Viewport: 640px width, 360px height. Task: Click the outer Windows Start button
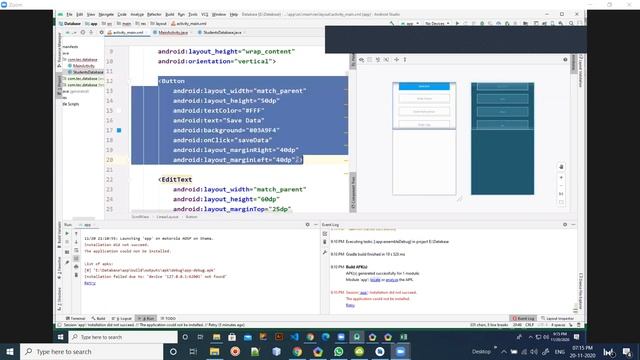click(x=10, y=352)
